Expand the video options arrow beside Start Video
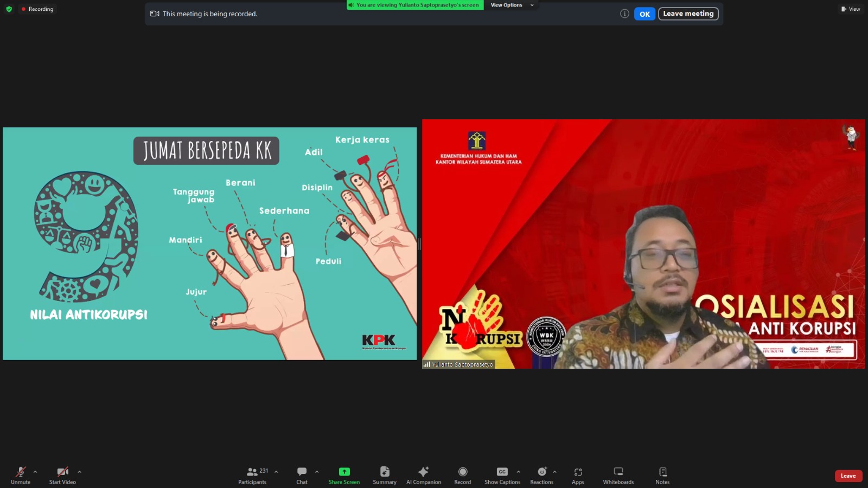Screen dimensions: 868x488 (79, 472)
